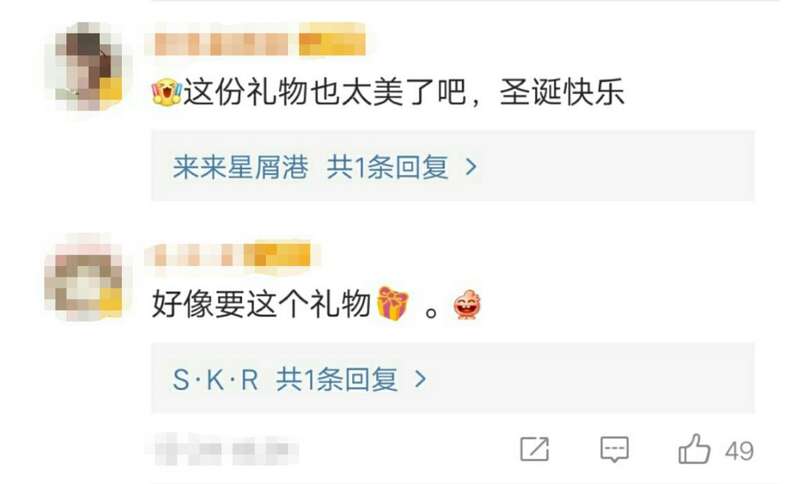Tap the cheering emoji before 这份礼物
The height and width of the screenshot is (484, 800).
(x=167, y=92)
